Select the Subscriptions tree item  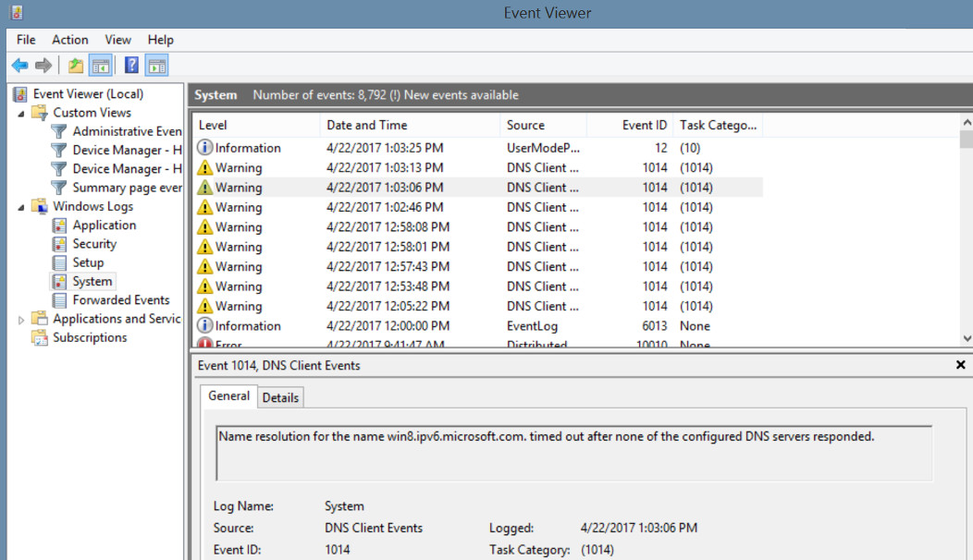[x=90, y=337]
